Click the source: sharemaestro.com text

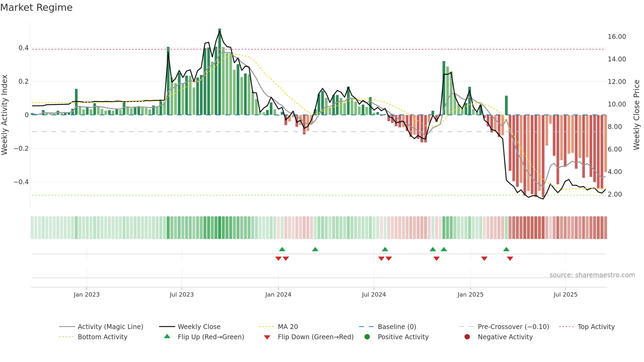(x=592, y=275)
